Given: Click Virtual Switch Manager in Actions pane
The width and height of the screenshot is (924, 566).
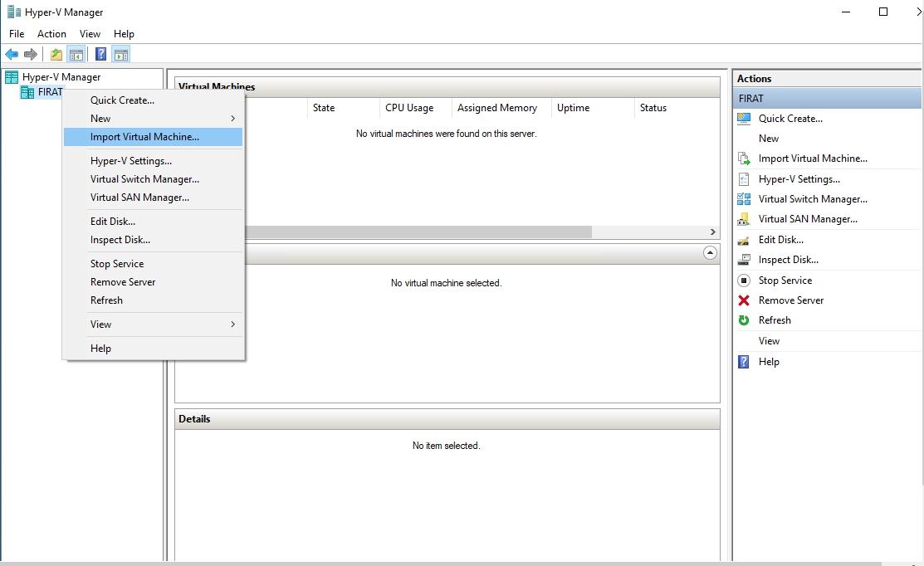Looking at the screenshot, I should (813, 199).
